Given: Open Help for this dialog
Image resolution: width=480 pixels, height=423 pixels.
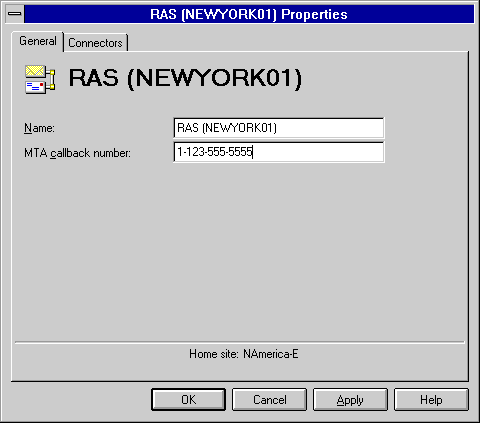Looking at the screenshot, I should (431, 399).
